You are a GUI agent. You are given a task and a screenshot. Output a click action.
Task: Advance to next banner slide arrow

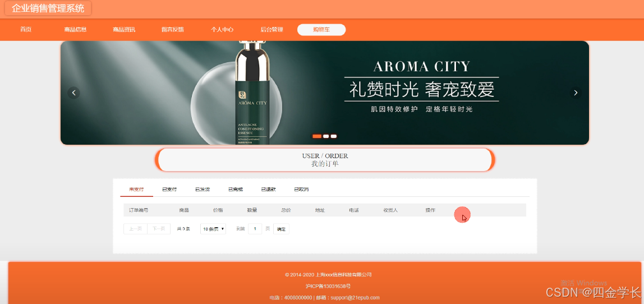576,93
